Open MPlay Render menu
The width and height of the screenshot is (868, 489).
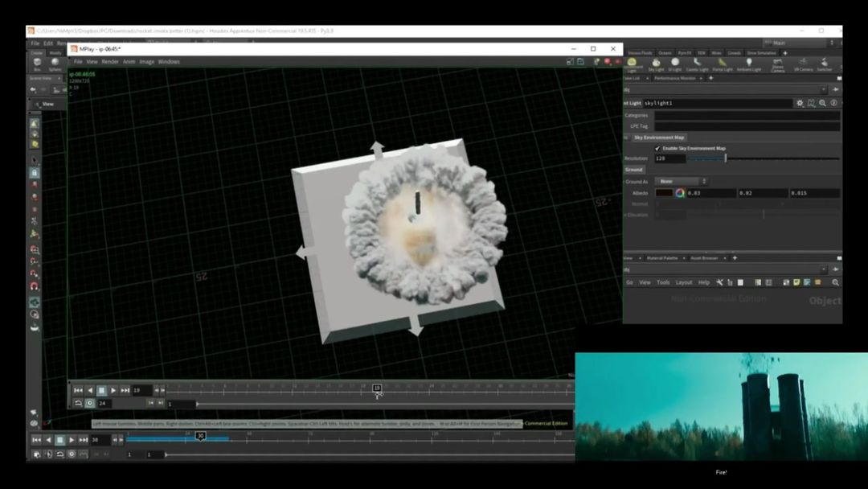pyautogui.click(x=109, y=61)
